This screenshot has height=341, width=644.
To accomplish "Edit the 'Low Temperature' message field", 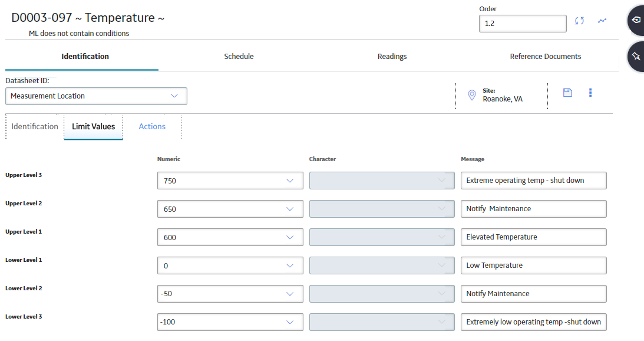I will (x=533, y=265).
